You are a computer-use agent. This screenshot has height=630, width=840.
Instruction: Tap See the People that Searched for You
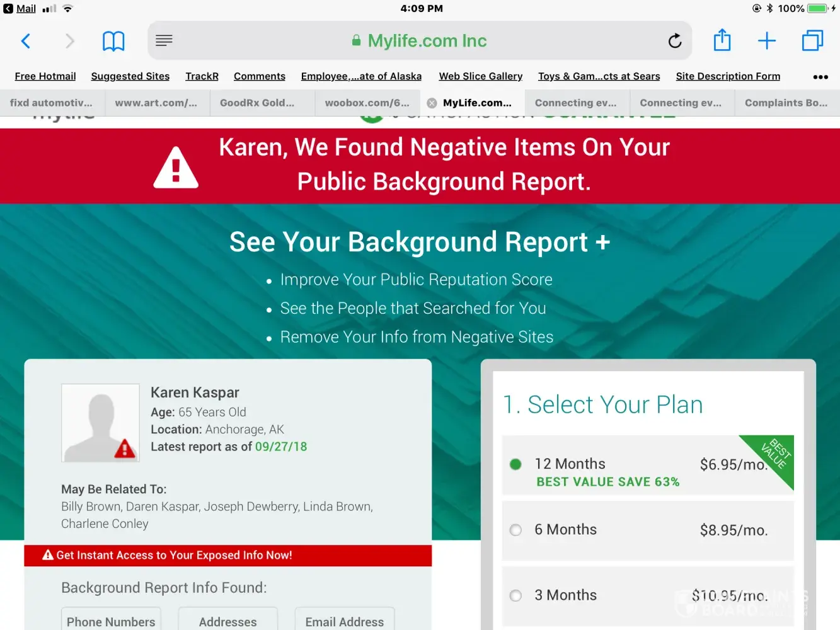coord(413,309)
